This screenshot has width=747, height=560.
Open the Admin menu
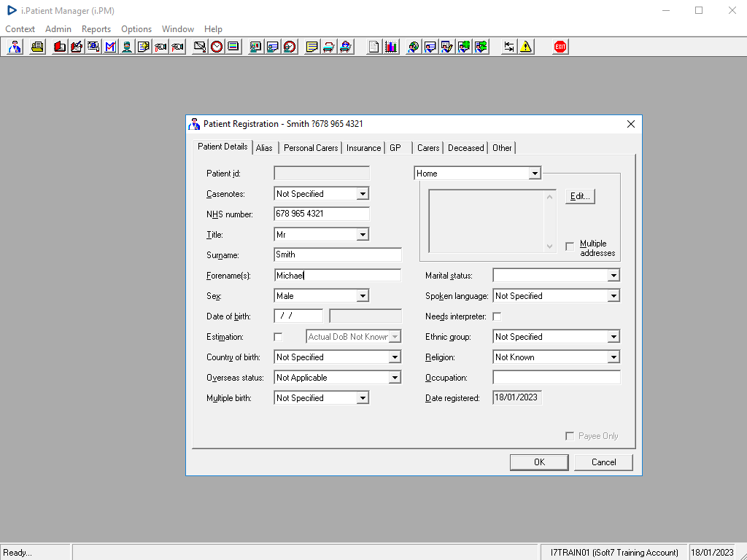[58, 29]
